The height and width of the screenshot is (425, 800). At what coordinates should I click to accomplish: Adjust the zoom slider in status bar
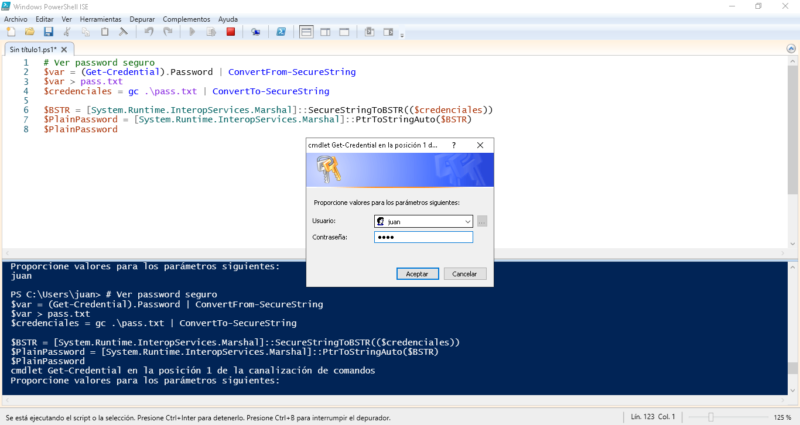711,417
